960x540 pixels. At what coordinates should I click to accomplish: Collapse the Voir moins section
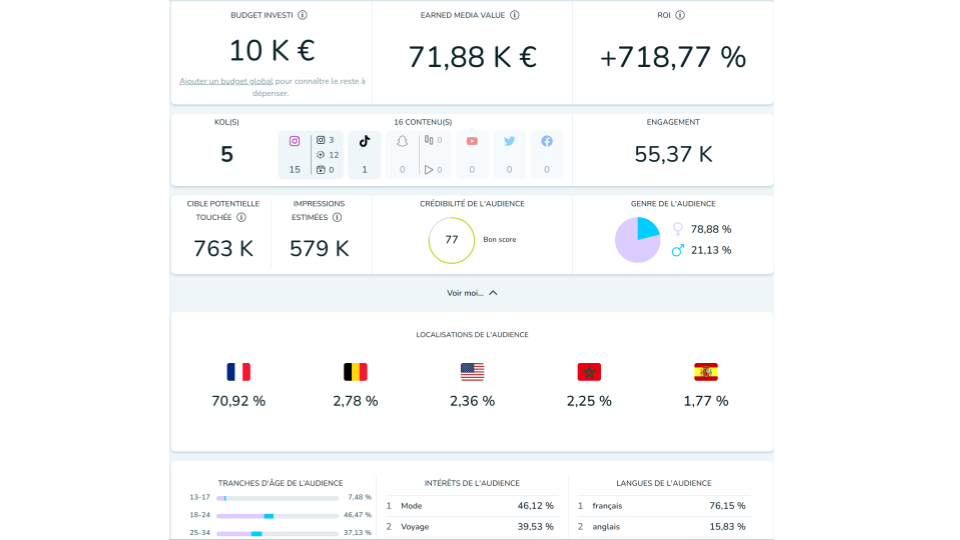(x=472, y=293)
